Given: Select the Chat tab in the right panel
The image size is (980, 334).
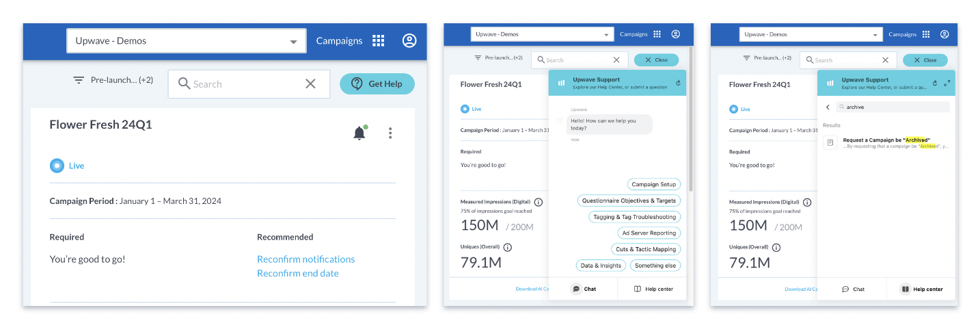Looking at the screenshot, I should coord(853,289).
